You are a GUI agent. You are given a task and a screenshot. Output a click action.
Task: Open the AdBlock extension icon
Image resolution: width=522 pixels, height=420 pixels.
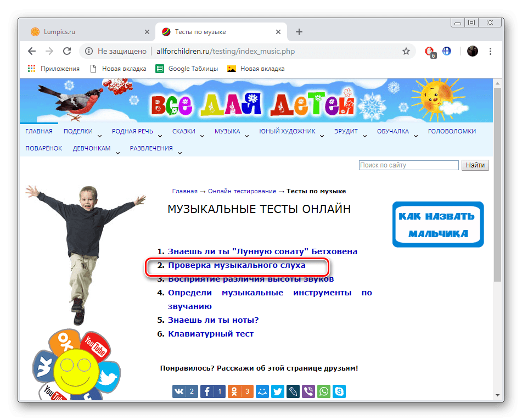click(x=430, y=51)
